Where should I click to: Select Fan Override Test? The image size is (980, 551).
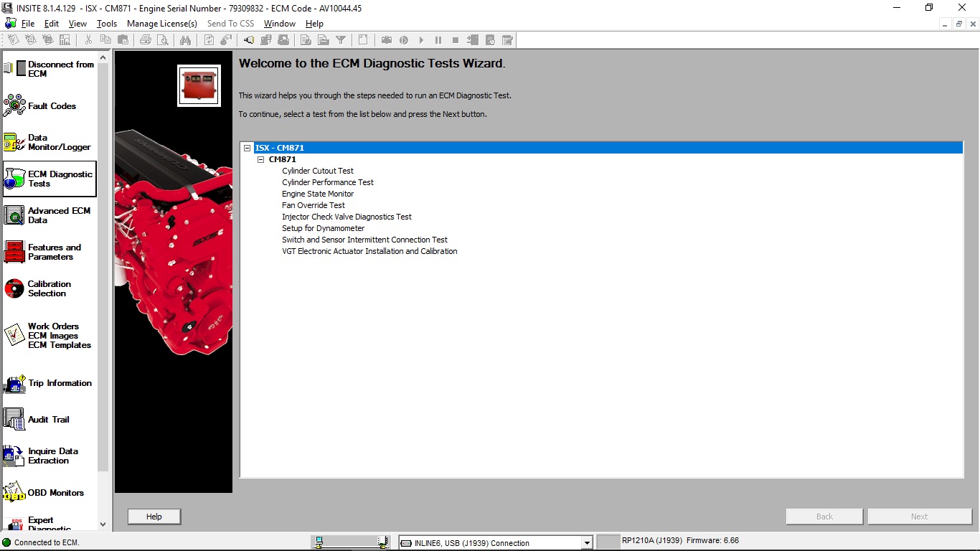[x=314, y=205]
